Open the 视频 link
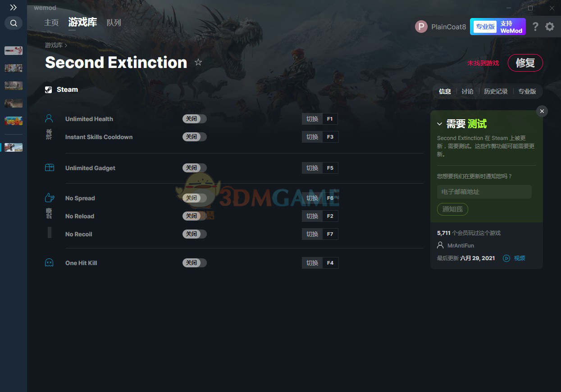The width and height of the screenshot is (561, 392). 520,258
